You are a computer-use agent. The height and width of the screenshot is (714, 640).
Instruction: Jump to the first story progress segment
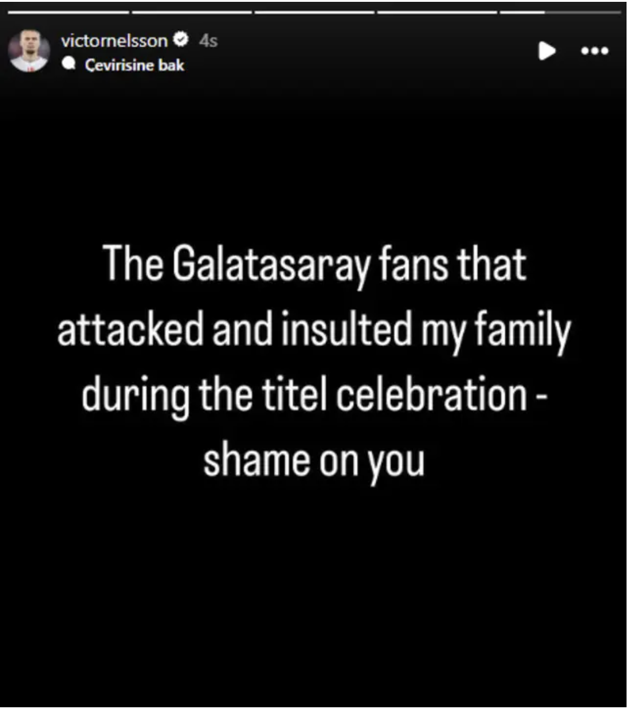point(68,12)
